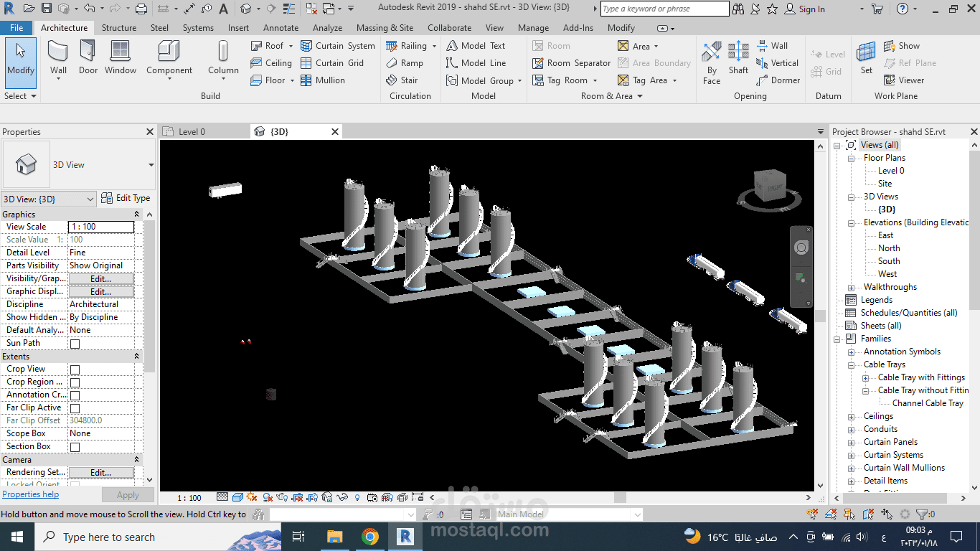980x551 pixels.
Task: Click the Undo arrow in quick access toolbar
Action: 89,9
